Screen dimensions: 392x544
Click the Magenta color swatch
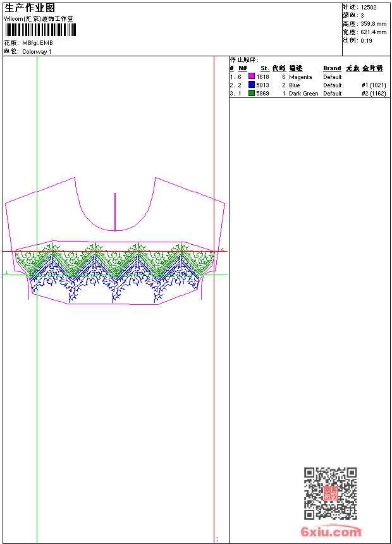(252, 77)
